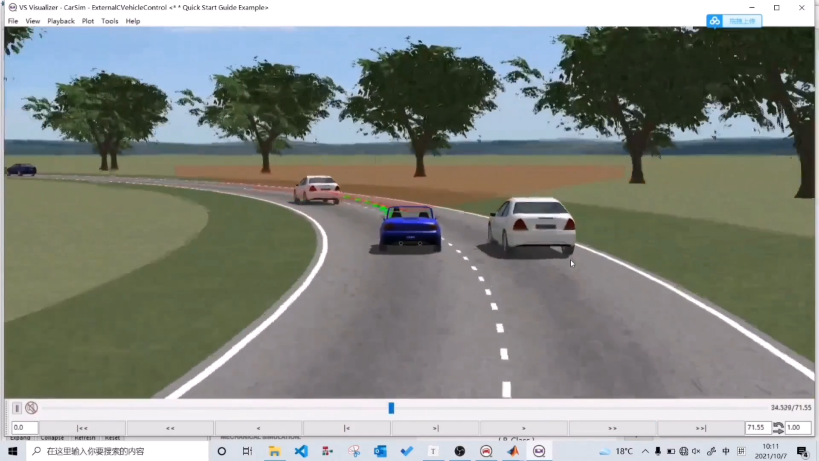Switch the Chinese input method indicator
This screenshot has width=819, height=461.
pyautogui.click(x=726, y=451)
